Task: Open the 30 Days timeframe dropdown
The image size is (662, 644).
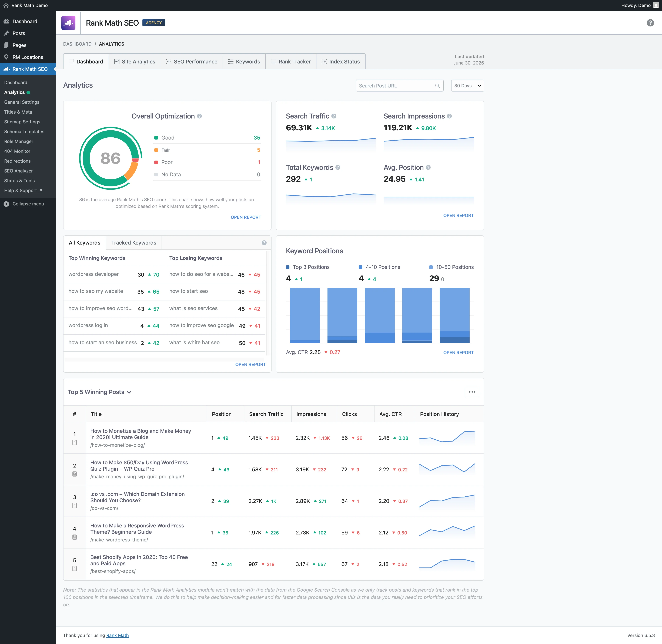Action: 467,86
